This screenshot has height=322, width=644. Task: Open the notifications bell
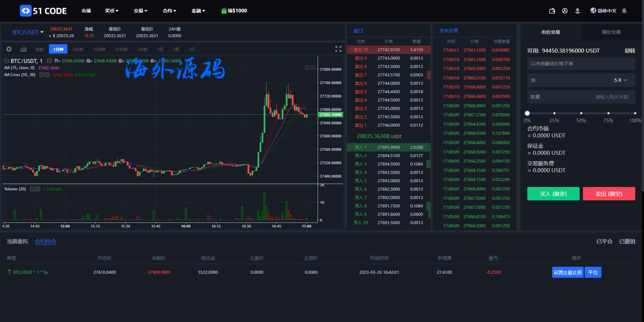pyautogui.click(x=624, y=11)
